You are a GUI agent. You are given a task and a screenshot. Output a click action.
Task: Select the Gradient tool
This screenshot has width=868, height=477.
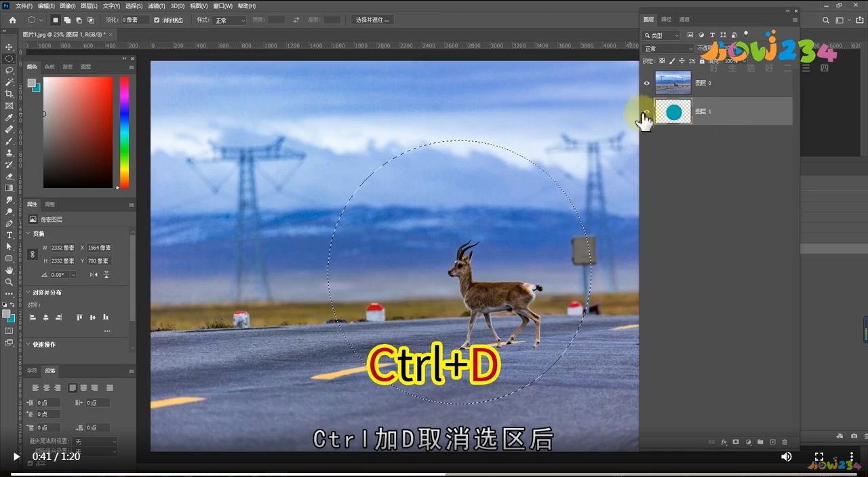pyautogui.click(x=9, y=188)
